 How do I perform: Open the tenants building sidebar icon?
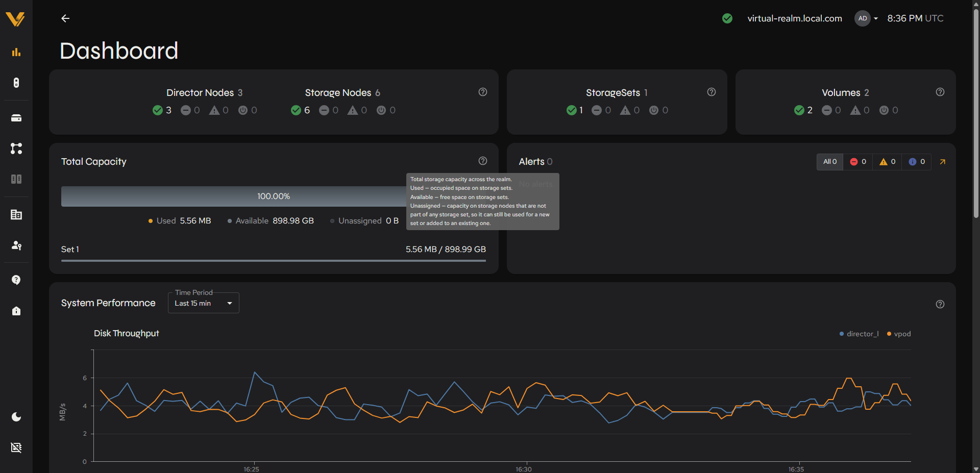pos(16,214)
